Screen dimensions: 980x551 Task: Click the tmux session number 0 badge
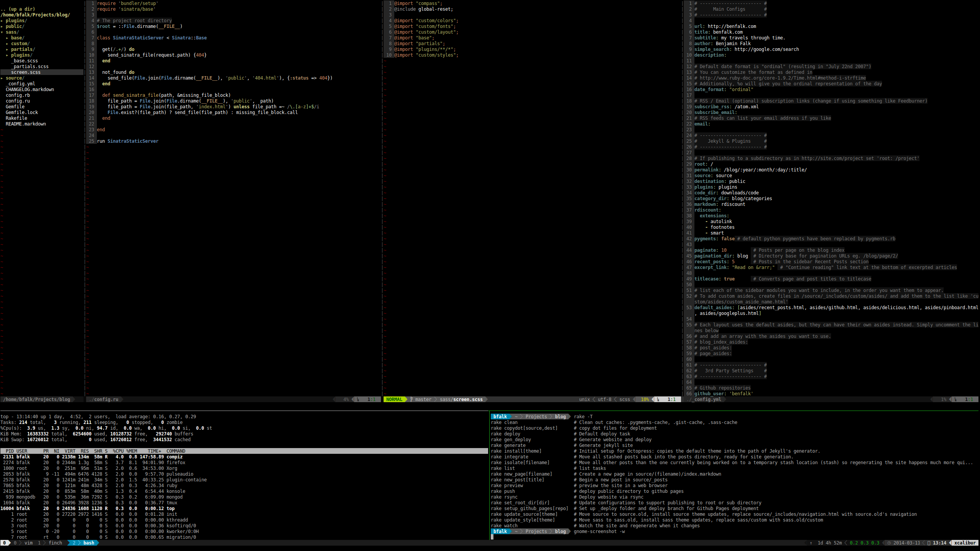(x=4, y=543)
